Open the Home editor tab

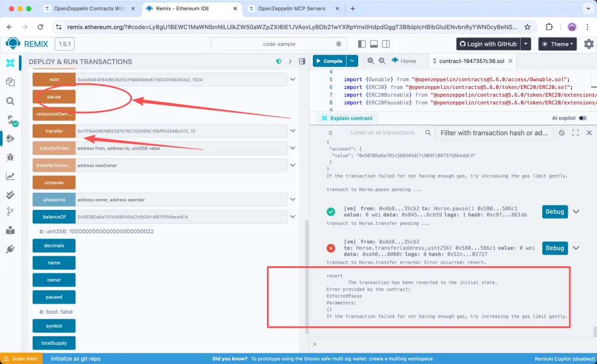[x=404, y=61]
